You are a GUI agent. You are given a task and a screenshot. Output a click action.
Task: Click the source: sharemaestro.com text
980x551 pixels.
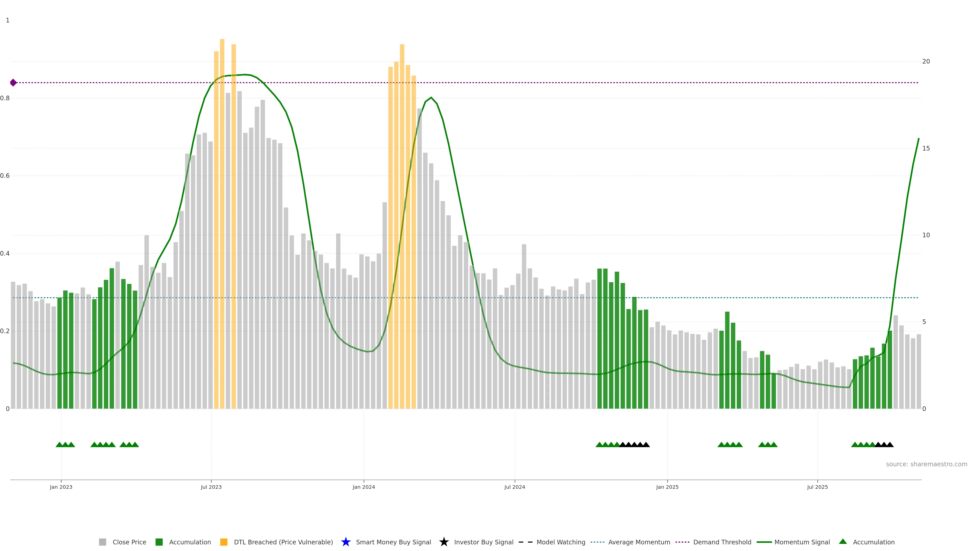pyautogui.click(x=926, y=464)
